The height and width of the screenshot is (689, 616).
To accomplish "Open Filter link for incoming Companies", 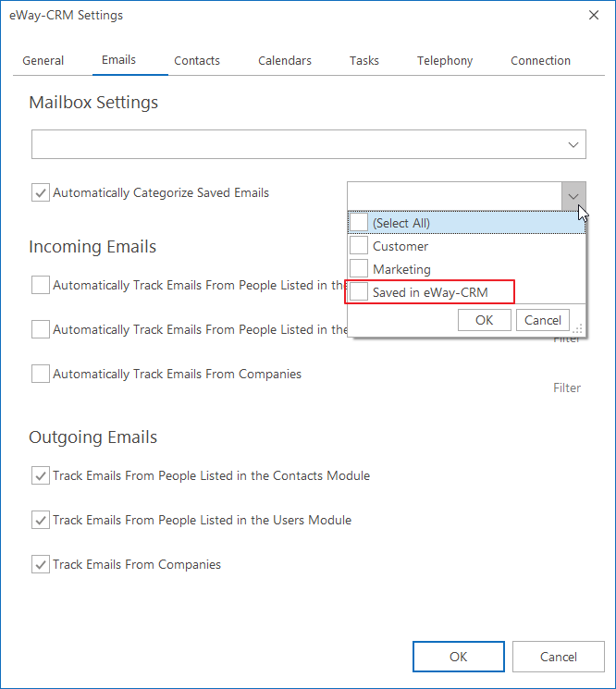I will [567, 388].
